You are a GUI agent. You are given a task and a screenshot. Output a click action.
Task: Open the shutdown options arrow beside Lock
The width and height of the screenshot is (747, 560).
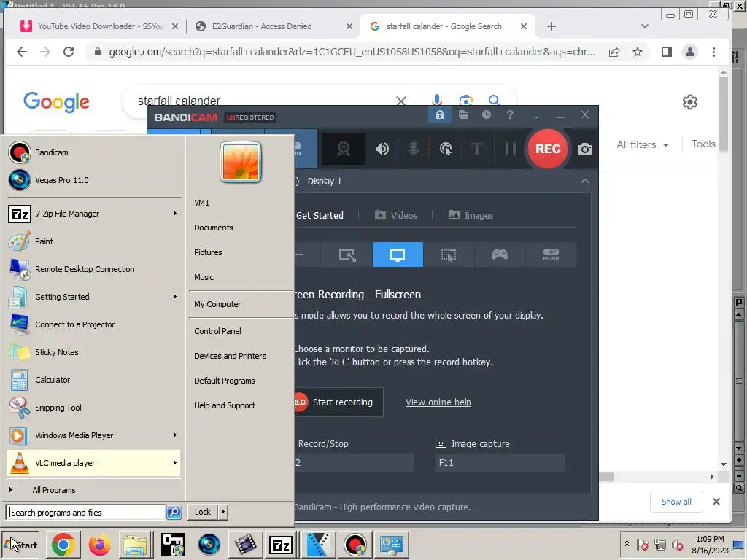point(223,512)
